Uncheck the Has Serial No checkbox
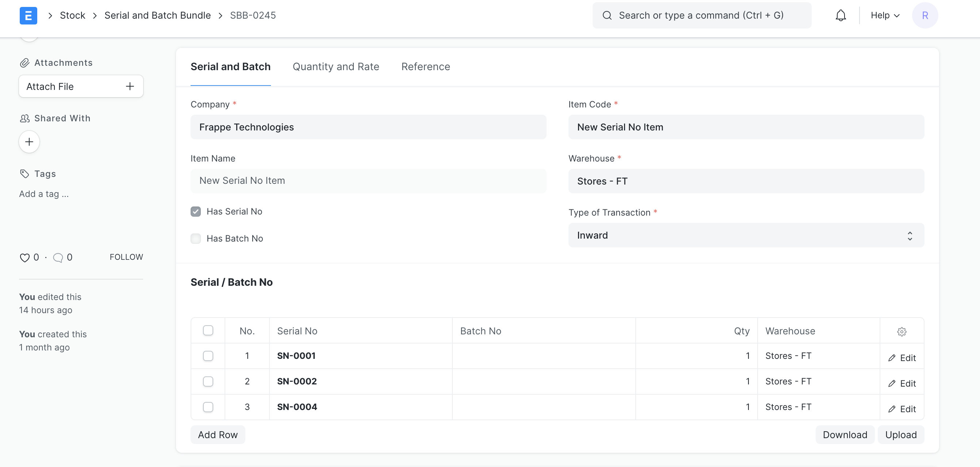This screenshot has width=980, height=467. pos(196,211)
